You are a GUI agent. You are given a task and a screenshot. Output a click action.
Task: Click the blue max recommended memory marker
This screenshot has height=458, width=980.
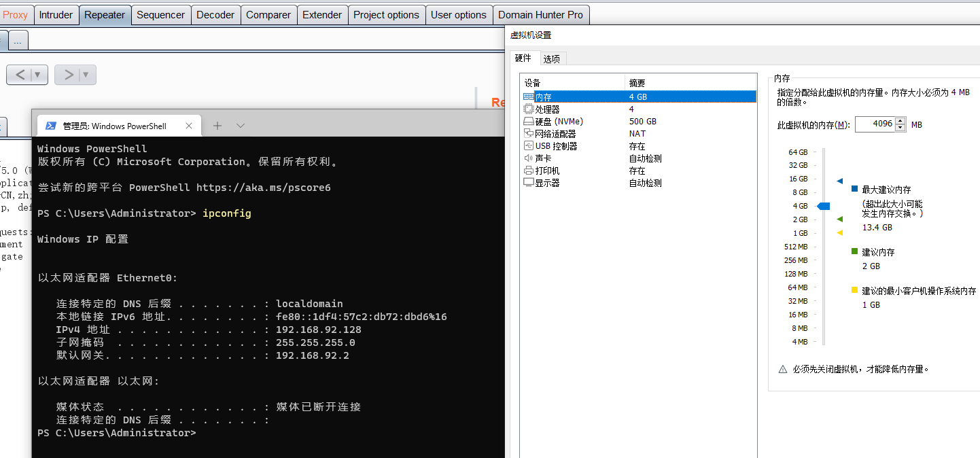tap(840, 181)
